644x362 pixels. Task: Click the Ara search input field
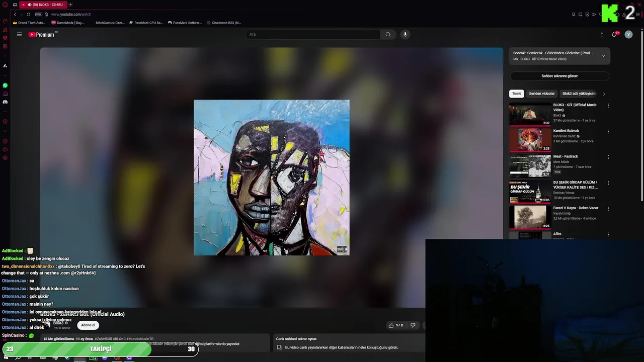[313, 35]
